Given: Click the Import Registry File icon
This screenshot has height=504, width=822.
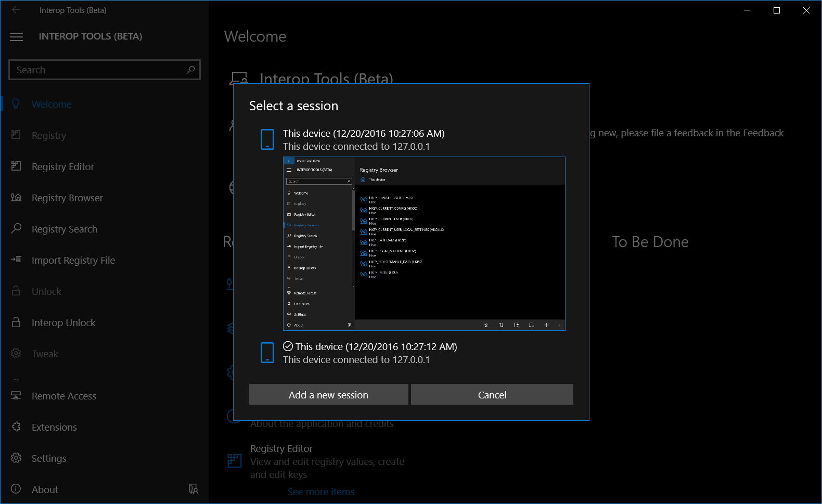Looking at the screenshot, I should point(16,260).
